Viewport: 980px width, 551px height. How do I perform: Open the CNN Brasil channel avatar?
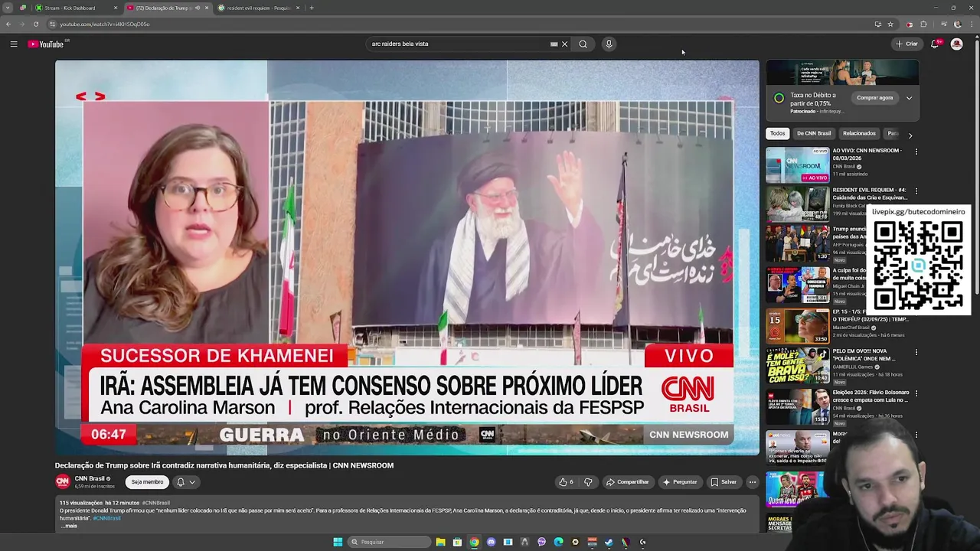[x=63, y=481]
